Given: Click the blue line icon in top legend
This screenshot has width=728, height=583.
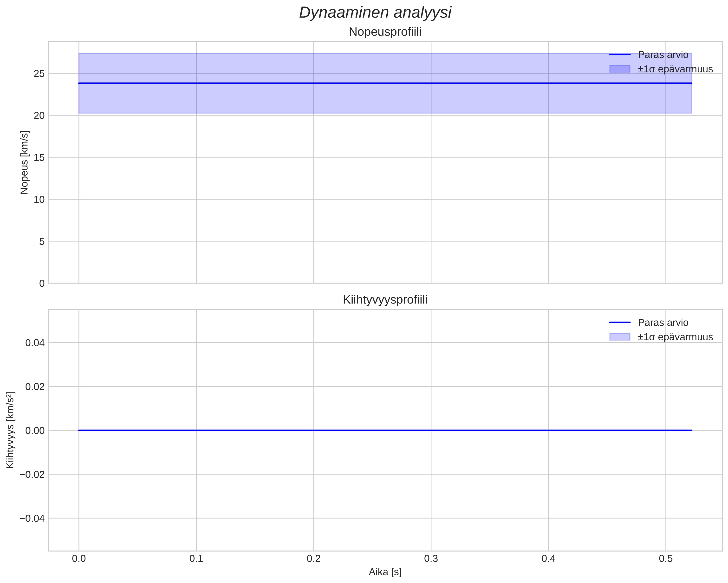Looking at the screenshot, I should click(620, 55).
